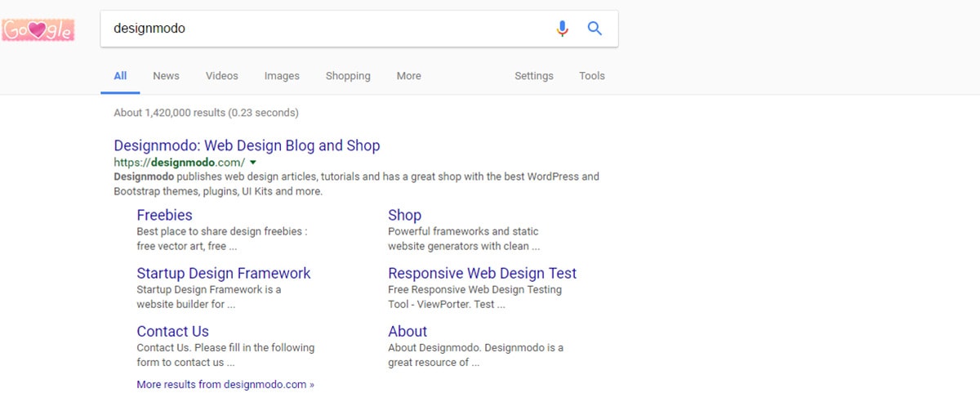Expand the arrow next to designmodo.com URL
This screenshot has height=411, width=980.
point(253,163)
